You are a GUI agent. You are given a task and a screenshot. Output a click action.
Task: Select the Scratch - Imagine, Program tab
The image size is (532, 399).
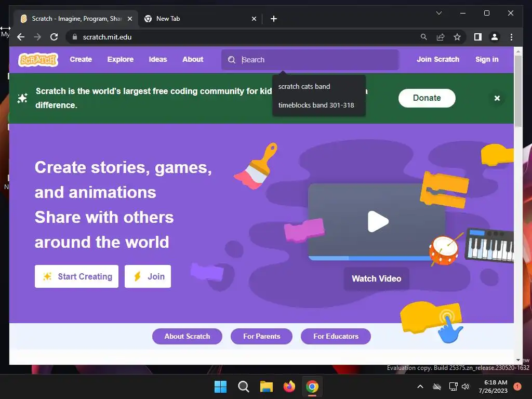[76, 19]
